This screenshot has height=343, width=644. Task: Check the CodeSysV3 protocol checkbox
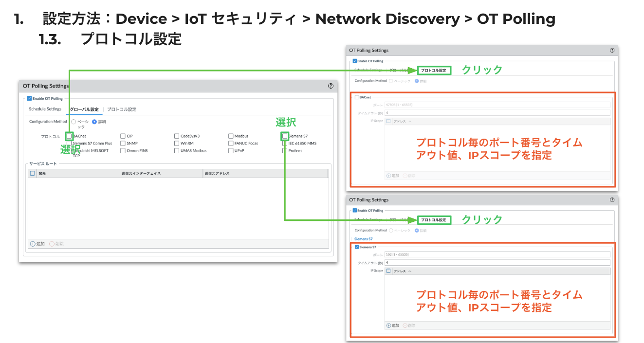pyautogui.click(x=177, y=136)
